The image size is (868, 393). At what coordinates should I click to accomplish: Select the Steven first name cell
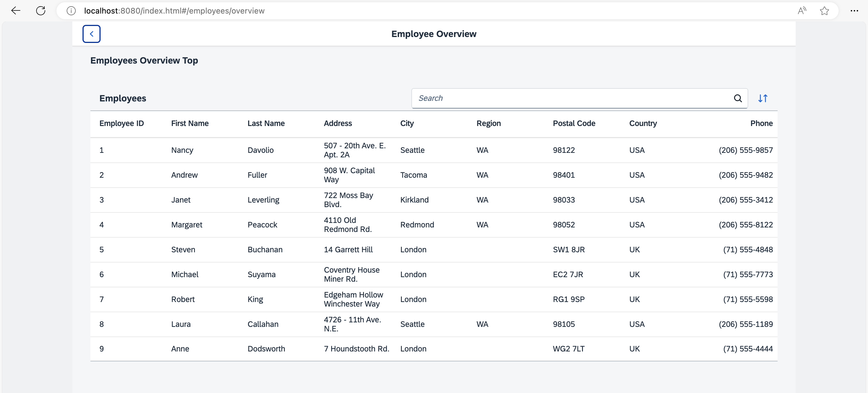183,250
